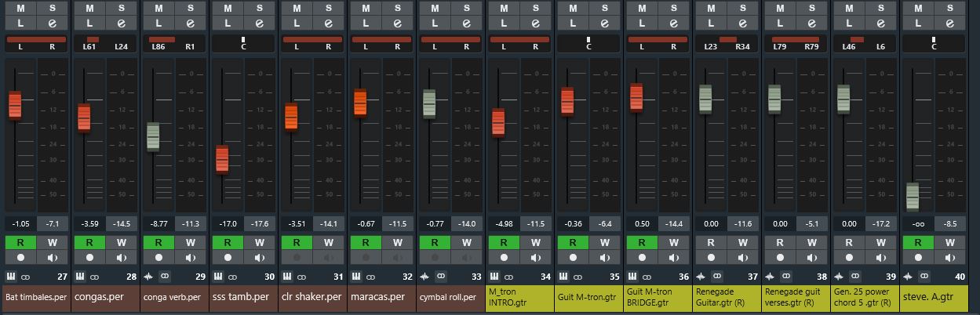The image size is (980, 315).
Task: Enable Write automation on steve. A.gtr
Action: point(949,242)
